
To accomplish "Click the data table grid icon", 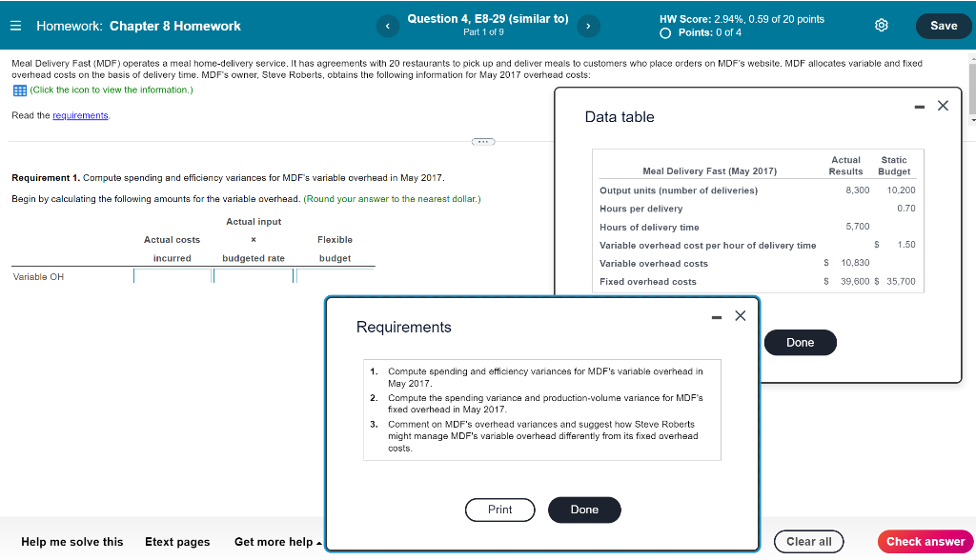I will click(19, 90).
